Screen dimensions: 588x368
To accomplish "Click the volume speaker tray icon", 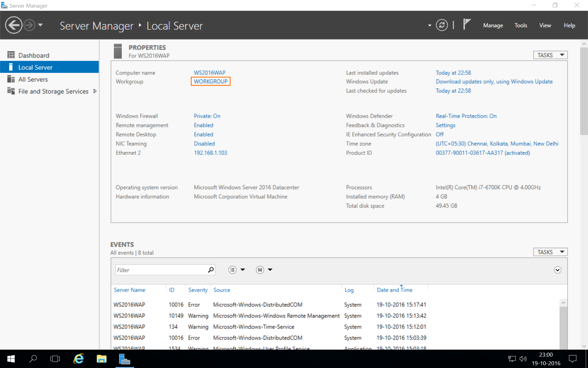I will click(x=523, y=358).
